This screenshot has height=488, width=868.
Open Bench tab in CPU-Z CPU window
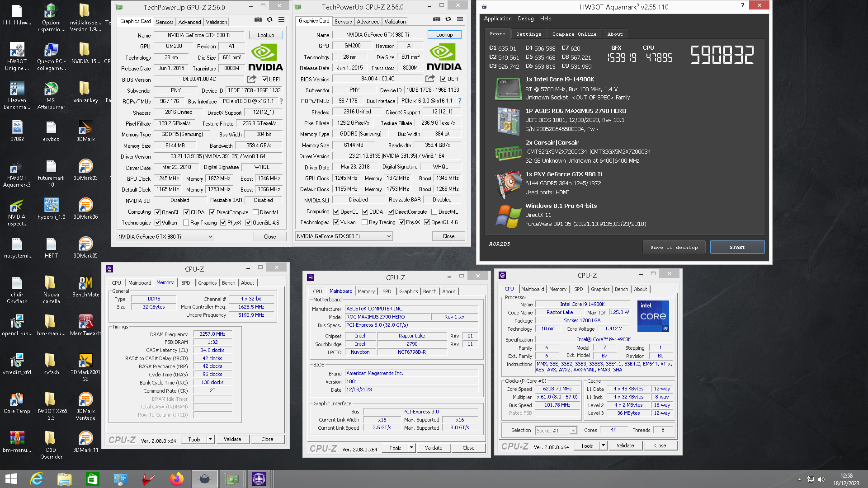[621, 289]
